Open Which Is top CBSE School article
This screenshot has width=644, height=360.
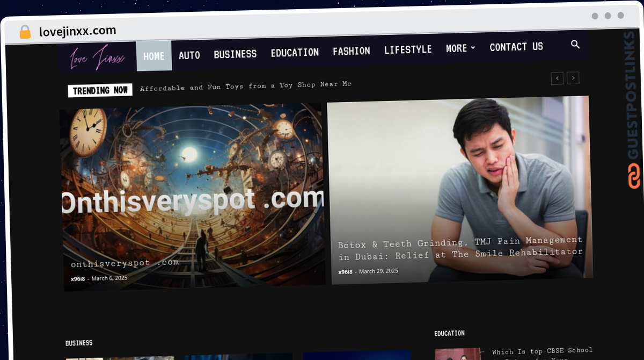pos(542,354)
